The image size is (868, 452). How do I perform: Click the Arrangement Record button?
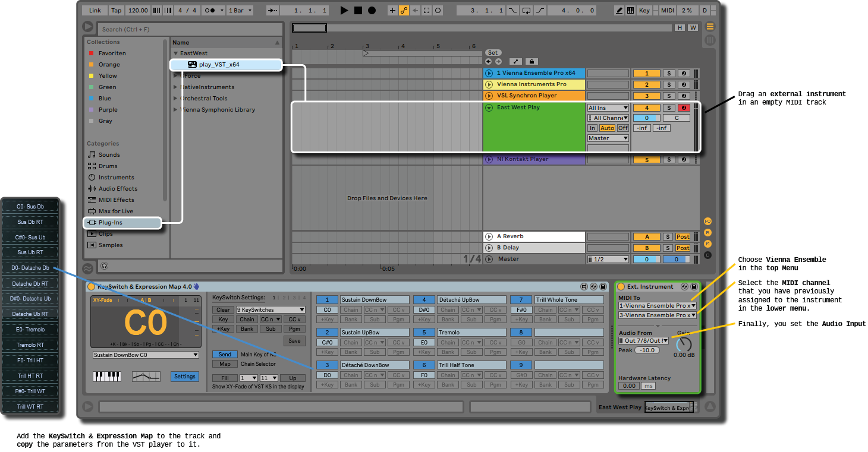point(372,10)
